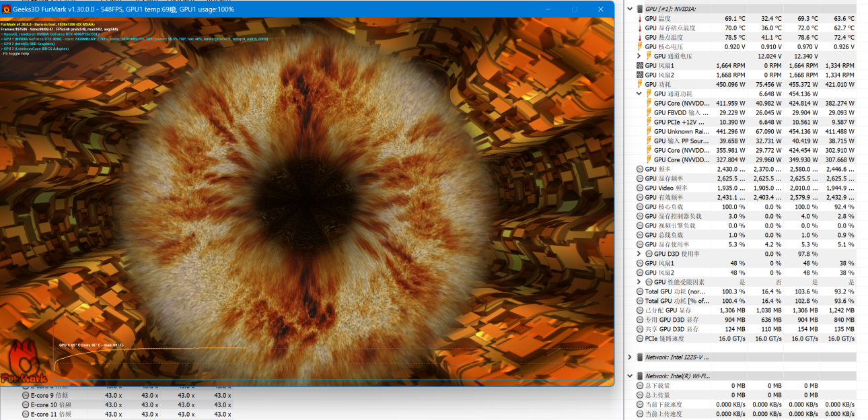
Task: Expand the GPU 通道电压 subgroup
Action: (639, 57)
